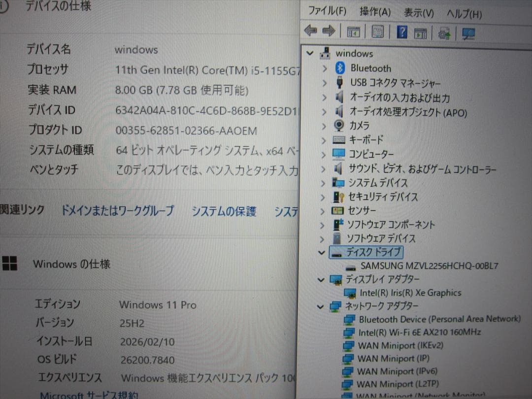Click the blue question mark Help toolbar icon
The height and width of the screenshot is (399, 532).
[x=402, y=32]
